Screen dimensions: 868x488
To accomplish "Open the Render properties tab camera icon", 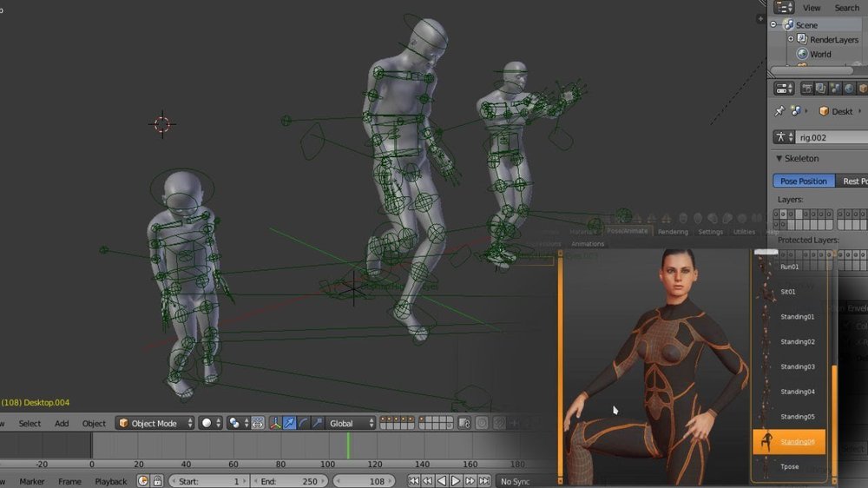I will 807,89.
